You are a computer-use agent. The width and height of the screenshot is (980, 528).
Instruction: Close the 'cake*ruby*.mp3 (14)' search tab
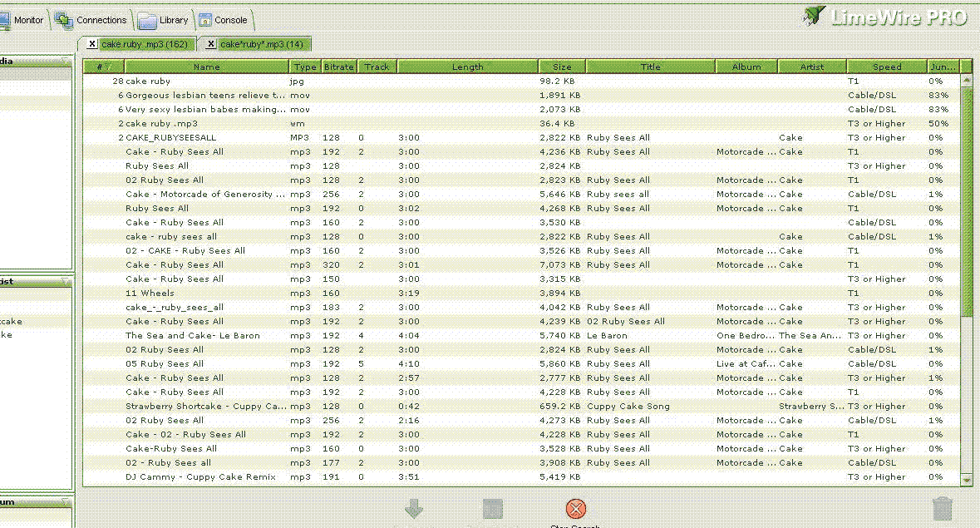click(x=210, y=44)
